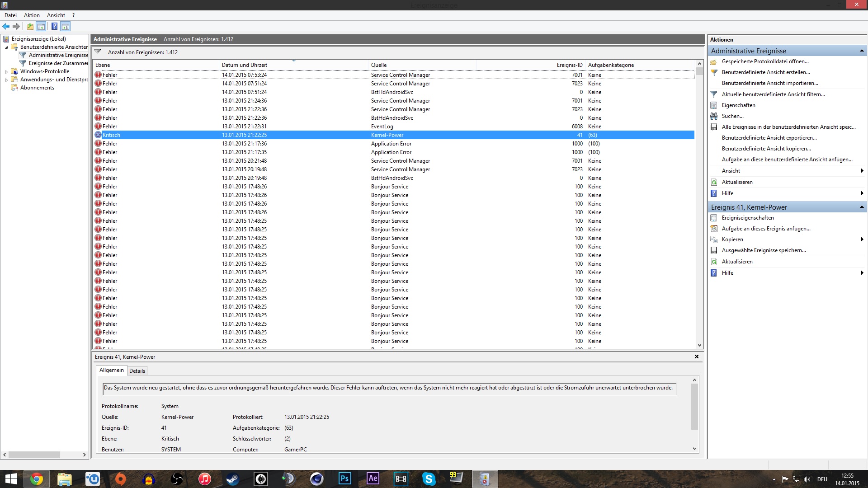
Task: Open Ereigniseigenschaften in the actions pane
Action: (748, 218)
